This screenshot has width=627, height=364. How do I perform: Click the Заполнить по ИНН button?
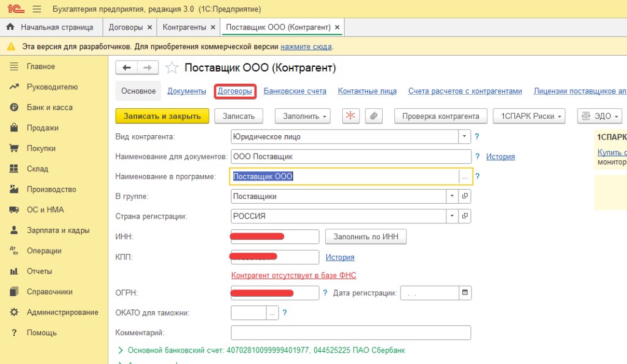click(x=366, y=236)
